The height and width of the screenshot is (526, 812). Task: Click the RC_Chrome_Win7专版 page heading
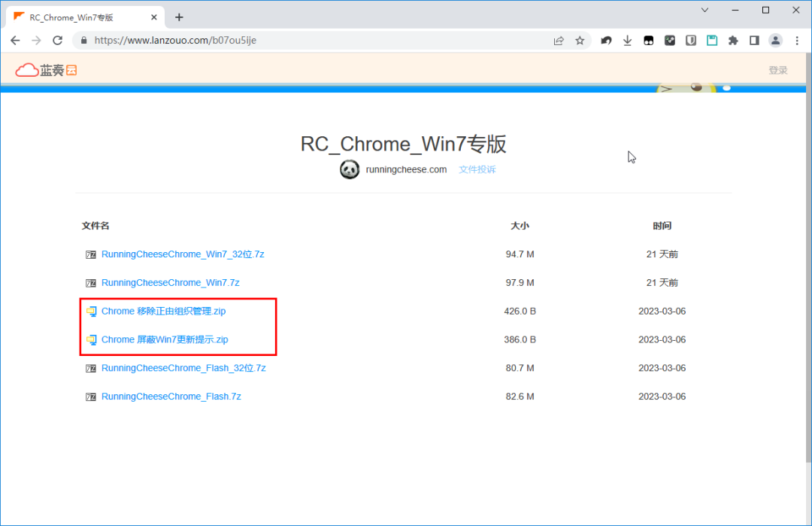point(404,144)
